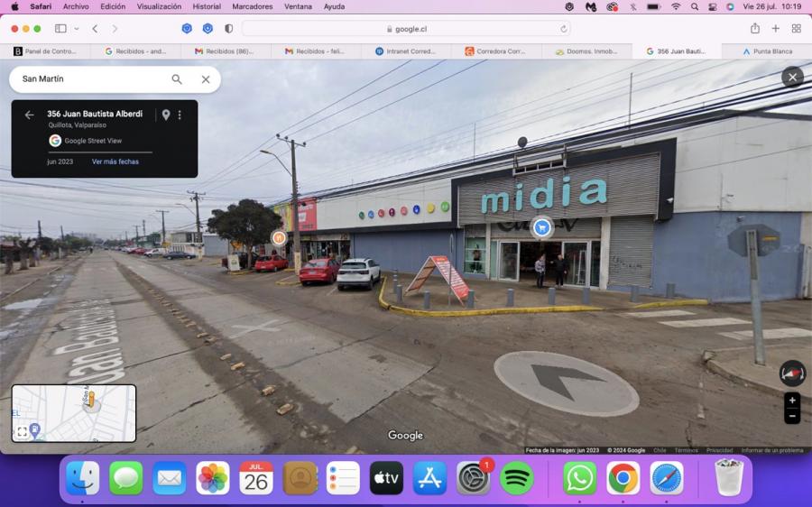The height and width of the screenshot is (507, 812).
Task: Click the battery status icon
Action: 654,6
